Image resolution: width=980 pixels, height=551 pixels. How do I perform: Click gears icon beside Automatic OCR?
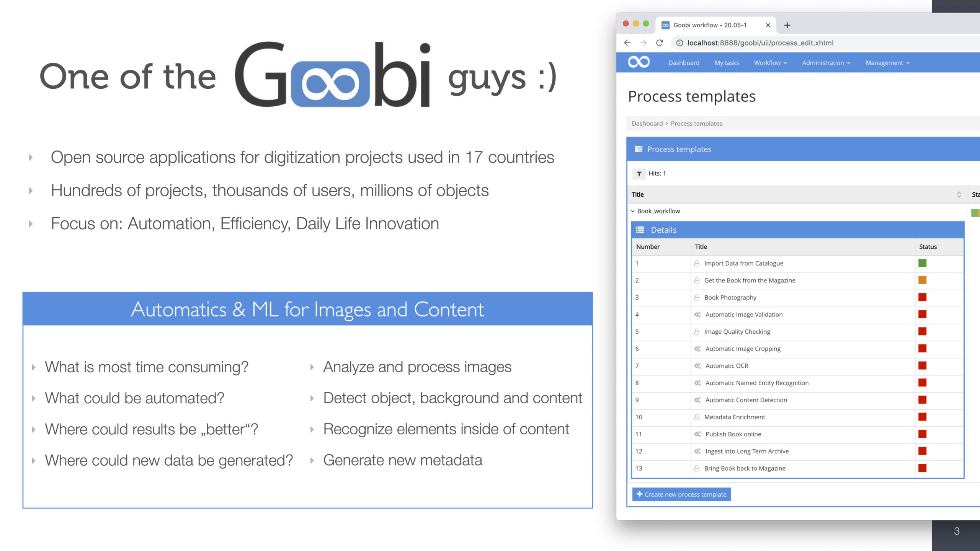point(697,366)
